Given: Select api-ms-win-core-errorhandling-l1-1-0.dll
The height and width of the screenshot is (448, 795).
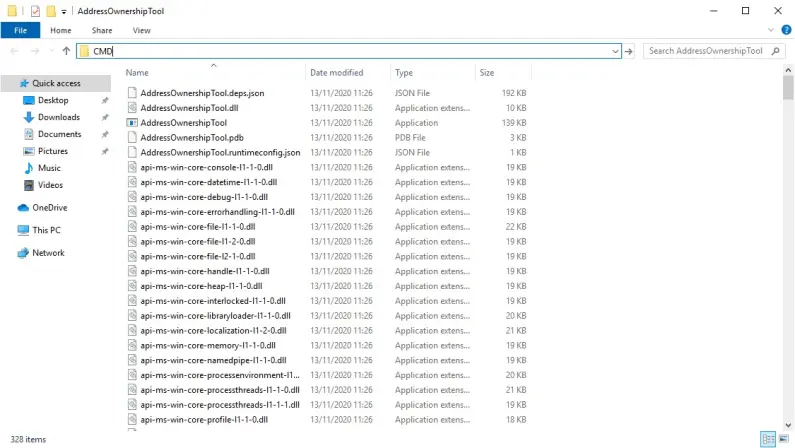Looking at the screenshot, I should (x=217, y=212).
